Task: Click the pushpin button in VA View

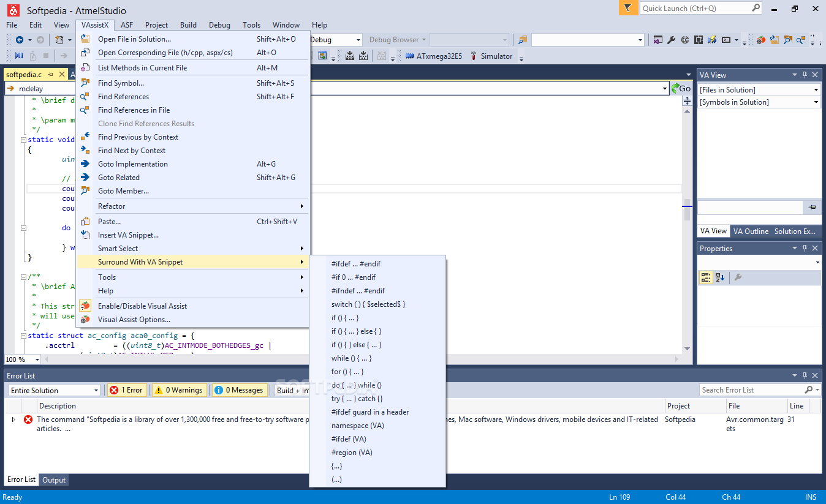Action: 813,207
